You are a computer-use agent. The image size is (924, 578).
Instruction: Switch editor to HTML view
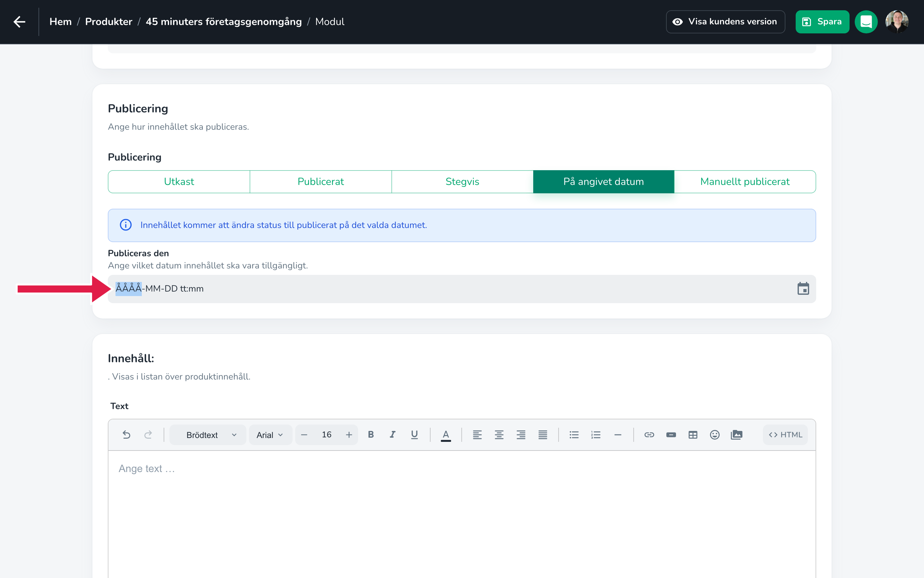[x=785, y=435]
